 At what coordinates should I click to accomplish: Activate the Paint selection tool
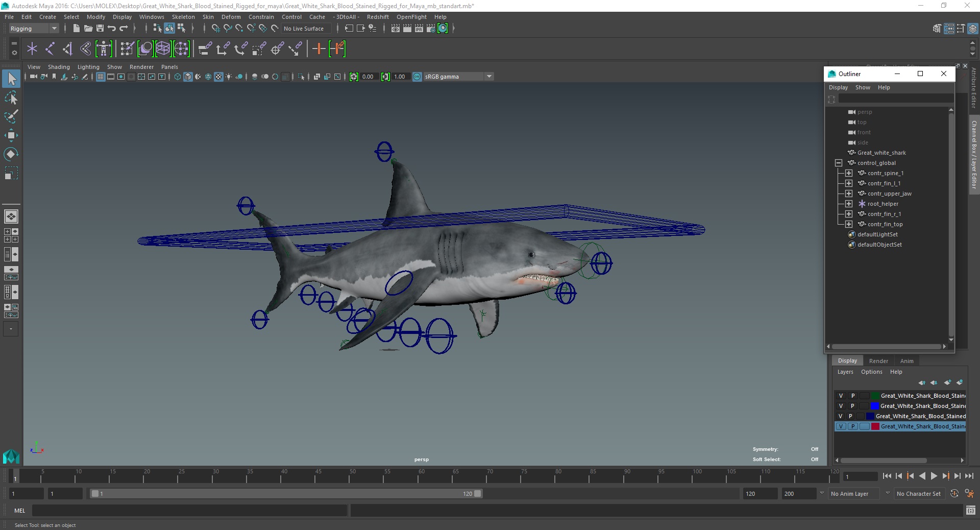tap(11, 116)
